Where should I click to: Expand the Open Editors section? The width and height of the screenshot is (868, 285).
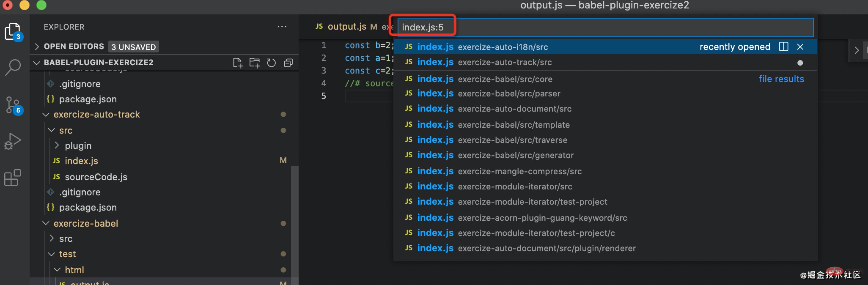[x=37, y=47]
